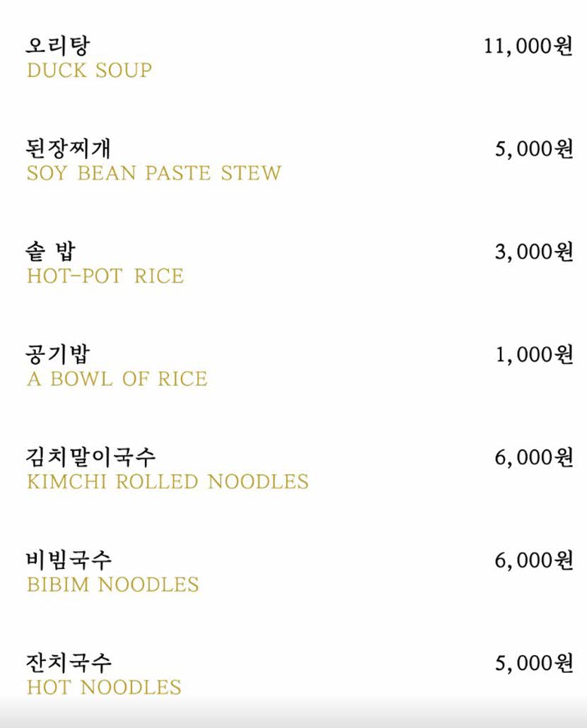Select the Hot Noodles label
This screenshot has height=728, width=587.
click(104, 688)
